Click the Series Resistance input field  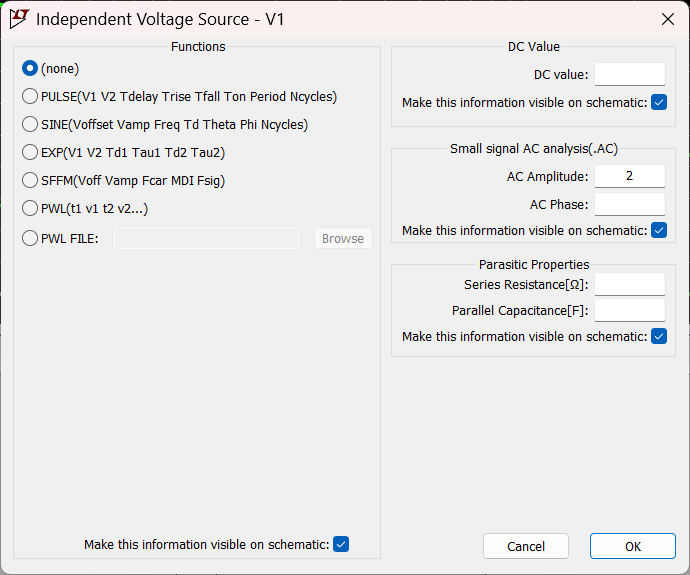coord(629,284)
